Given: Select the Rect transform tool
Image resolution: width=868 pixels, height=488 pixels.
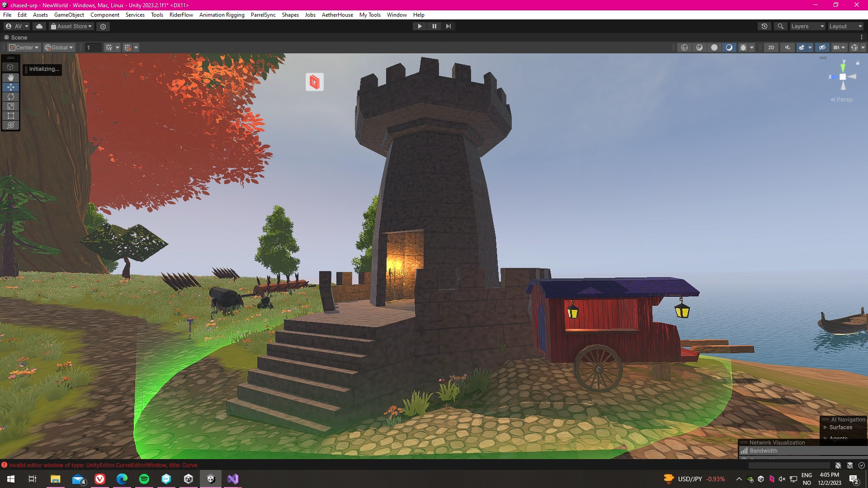Looking at the screenshot, I should (x=11, y=116).
